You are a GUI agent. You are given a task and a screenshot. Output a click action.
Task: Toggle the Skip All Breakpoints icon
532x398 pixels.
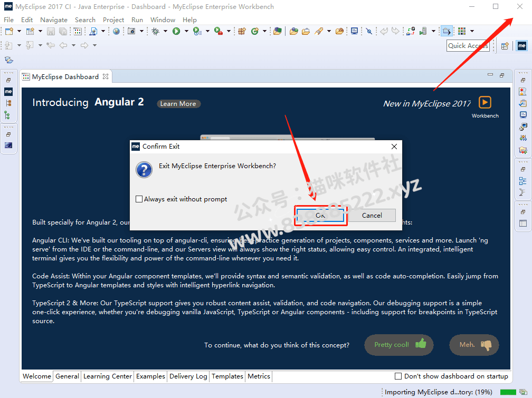(369, 32)
